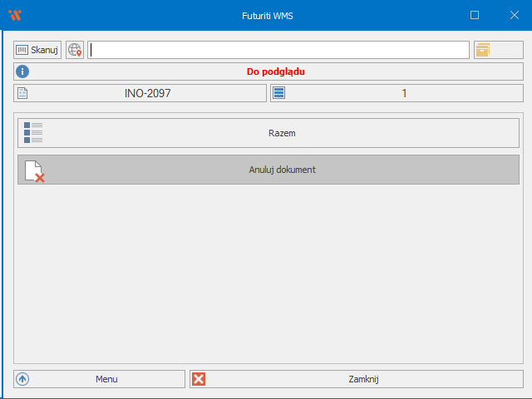Open document INO-2097
Screen dimensions: 532x399
(x=147, y=93)
